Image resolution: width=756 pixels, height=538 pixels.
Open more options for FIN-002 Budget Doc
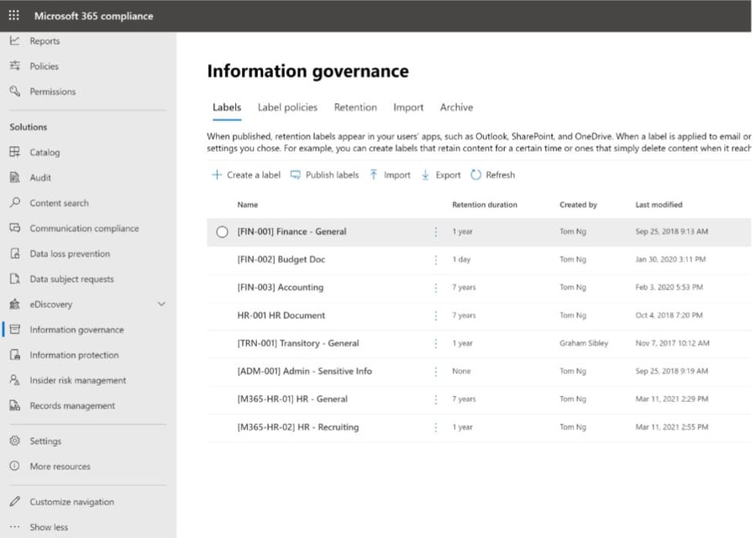tap(435, 259)
